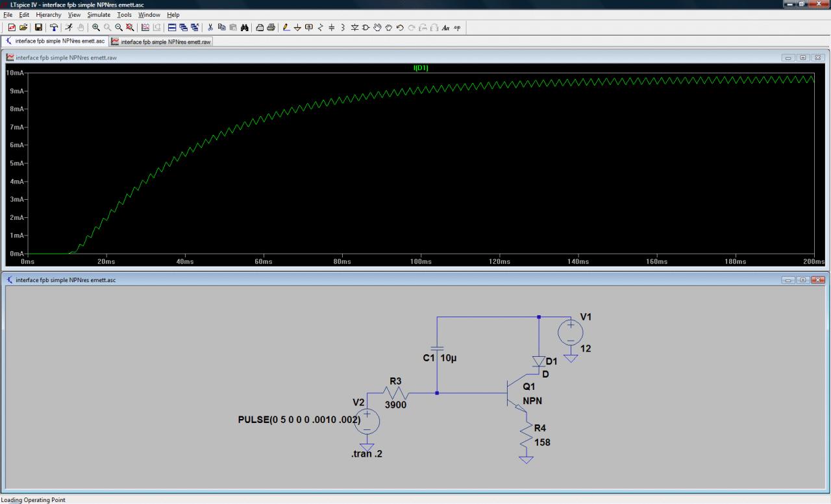This screenshot has width=831, height=504.
Task: Open the Window menu
Action: pyautogui.click(x=149, y=14)
